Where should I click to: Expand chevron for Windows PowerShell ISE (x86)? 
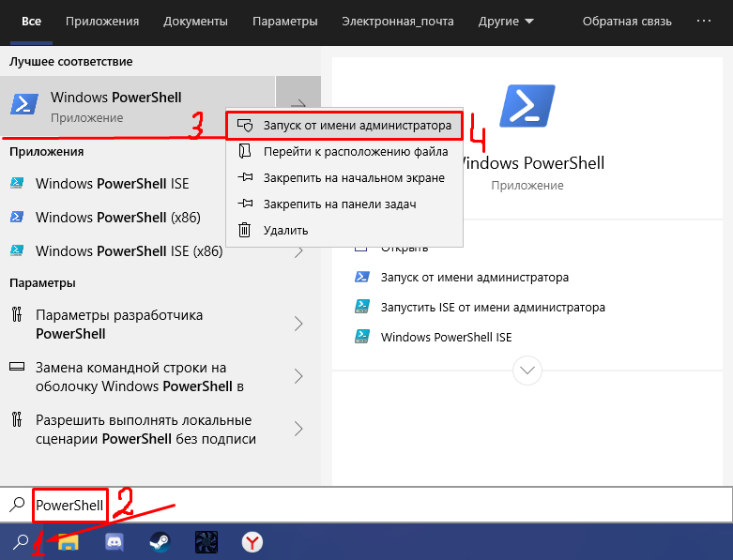coord(298,251)
